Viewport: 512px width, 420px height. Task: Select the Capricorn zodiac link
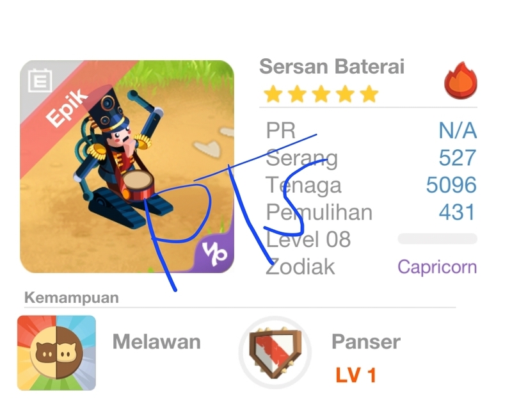[x=437, y=268]
